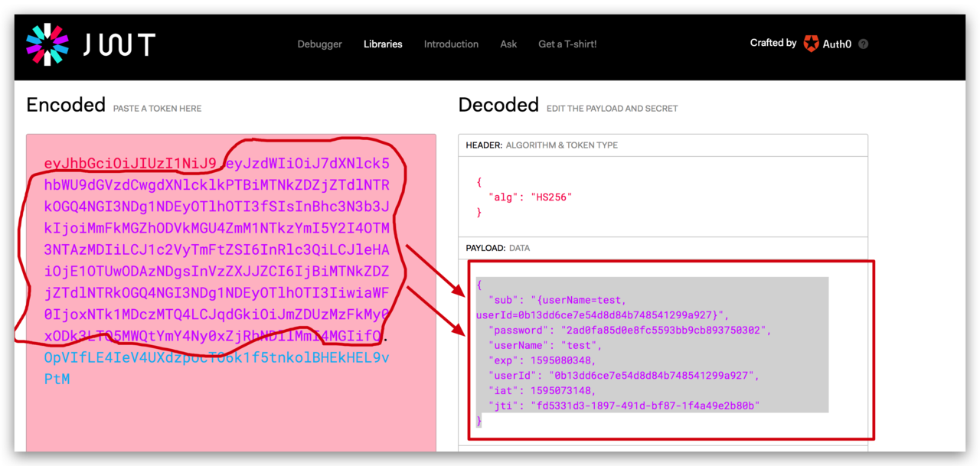The image size is (980, 466).
Task: Visit the Auth0 text link
Action: 837,44
